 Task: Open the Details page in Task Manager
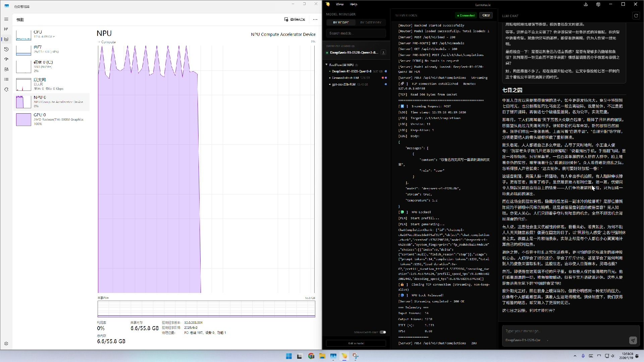(6, 79)
